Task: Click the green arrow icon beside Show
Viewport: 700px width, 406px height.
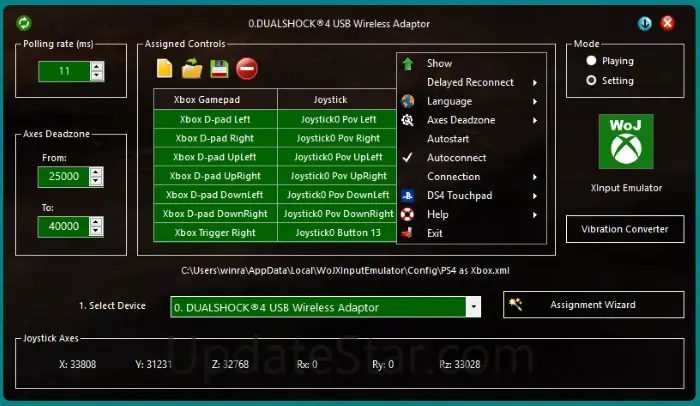Action: tap(408, 64)
